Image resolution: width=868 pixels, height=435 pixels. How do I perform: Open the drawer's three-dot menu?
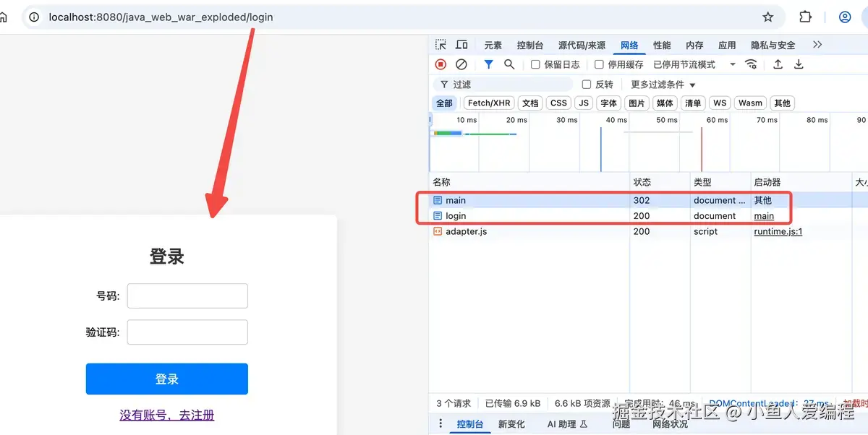pyautogui.click(x=441, y=423)
